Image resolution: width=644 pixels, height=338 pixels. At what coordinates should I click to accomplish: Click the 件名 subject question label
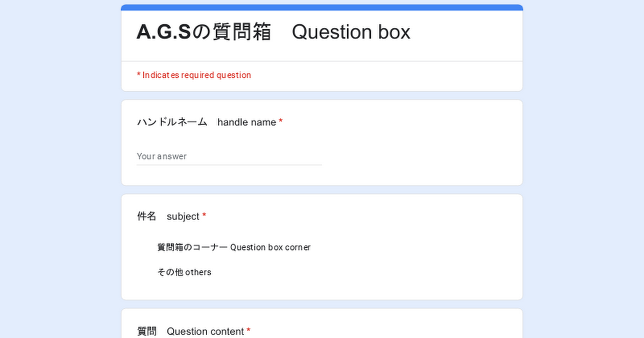pyautogui.click(x=168, y=216)
